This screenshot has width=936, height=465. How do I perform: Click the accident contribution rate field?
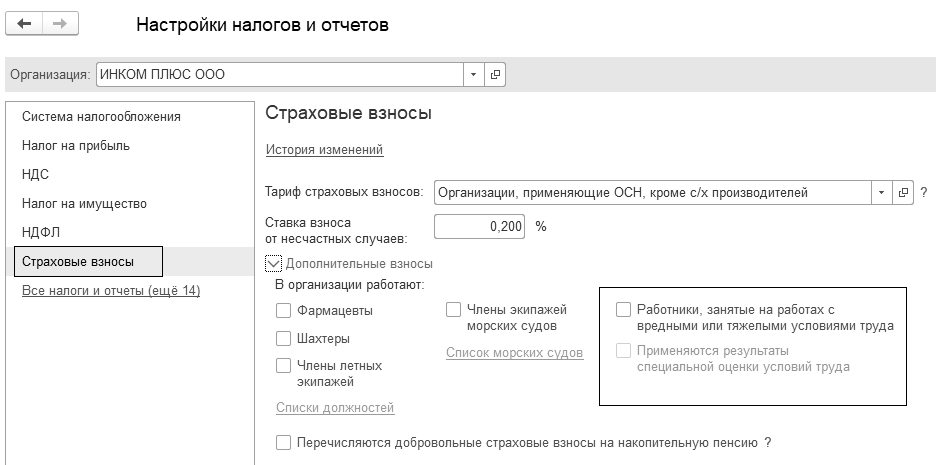click(x=480, y=227)
